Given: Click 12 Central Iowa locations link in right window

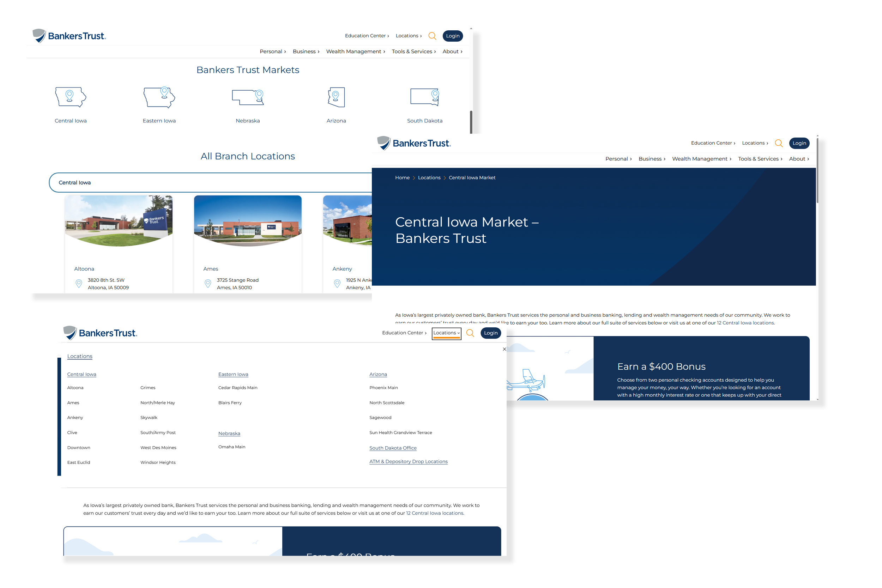Looking at the screenshot, I should pos(745,323).
